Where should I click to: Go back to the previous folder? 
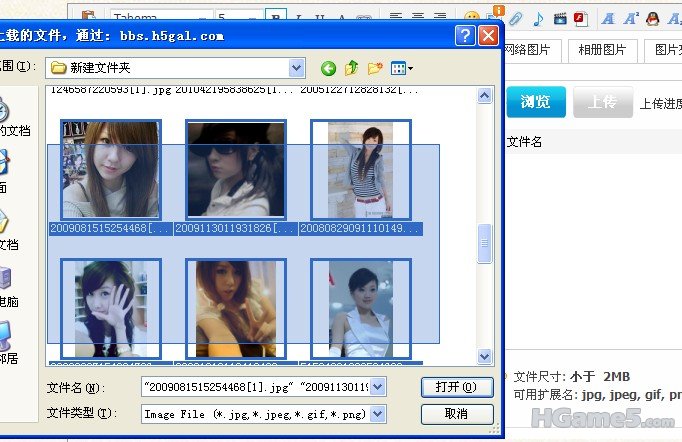click(x=328, y=68)
